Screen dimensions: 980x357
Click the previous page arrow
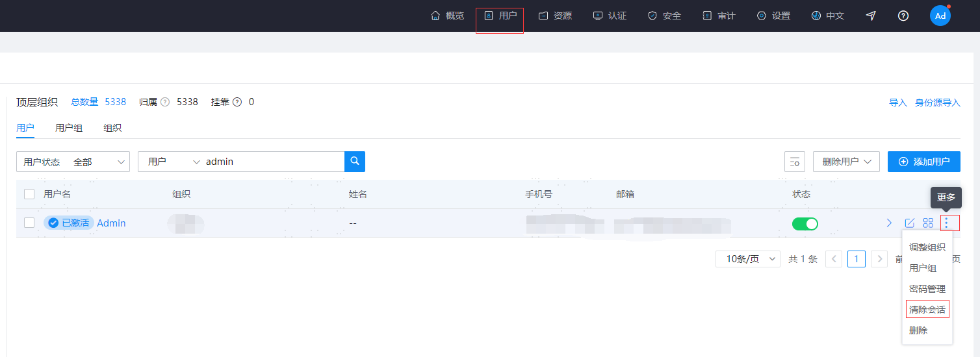click(x=834, y=259)
